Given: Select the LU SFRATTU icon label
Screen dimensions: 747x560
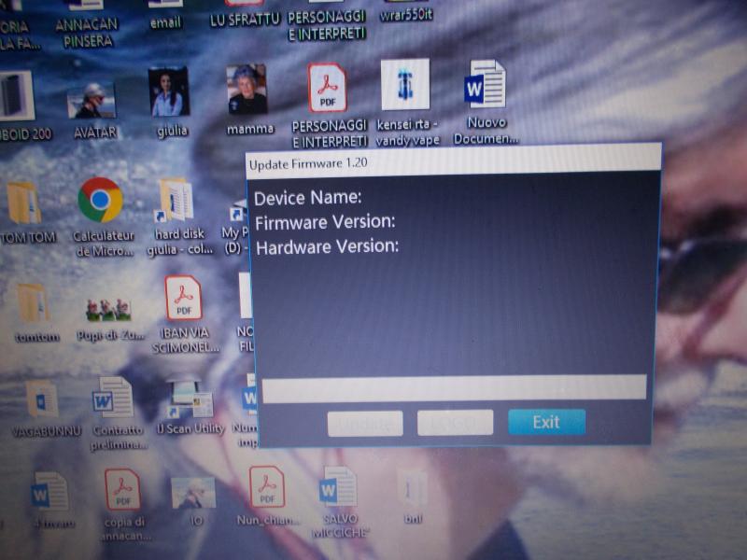Looking at the screenshot, I should [x=245, y=20].
